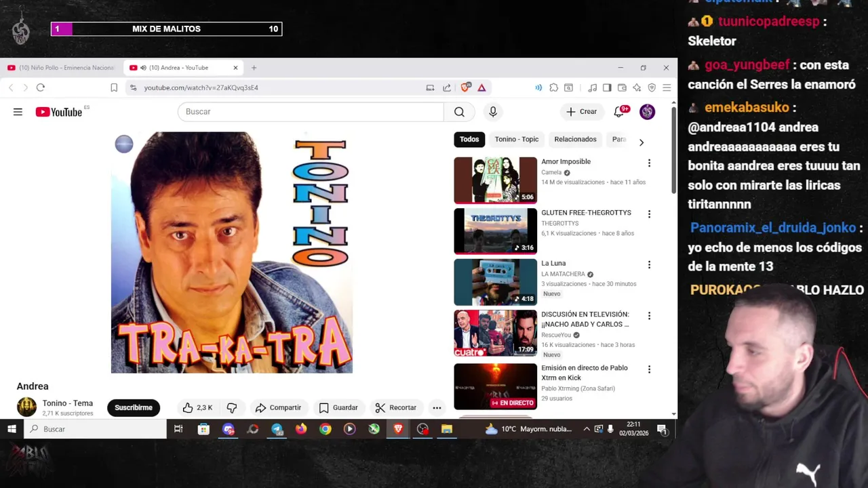
Task: Go back with the browser back arrow
Action: tap(11, 87)
